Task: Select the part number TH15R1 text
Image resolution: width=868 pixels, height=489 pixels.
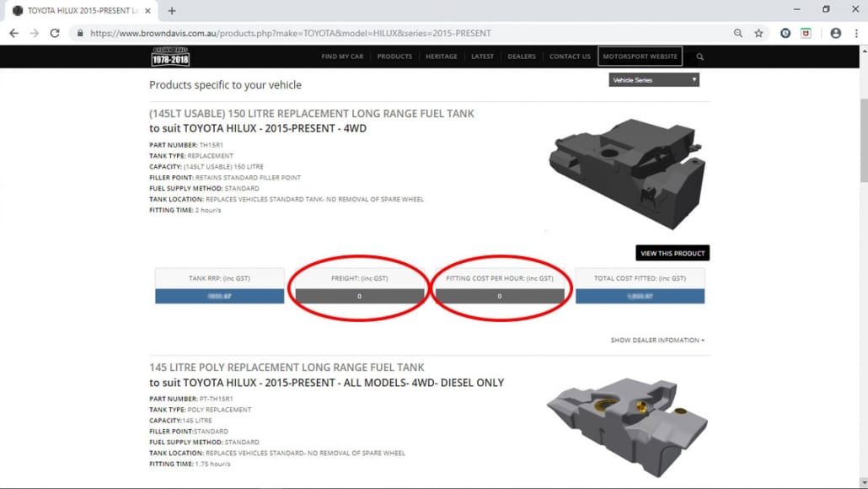Action: click(211, 145)
